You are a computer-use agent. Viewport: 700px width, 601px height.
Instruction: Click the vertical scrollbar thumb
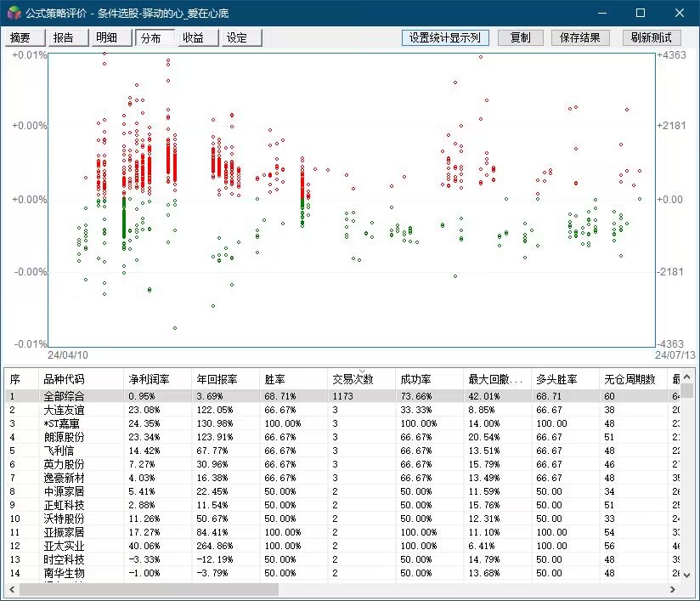[x=687, y=390]
